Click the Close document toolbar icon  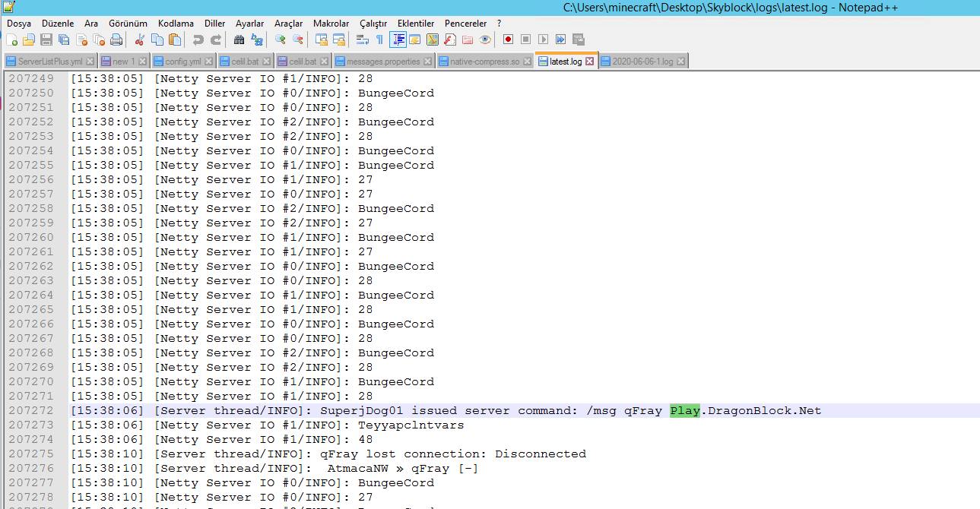(x=81, y=40)
